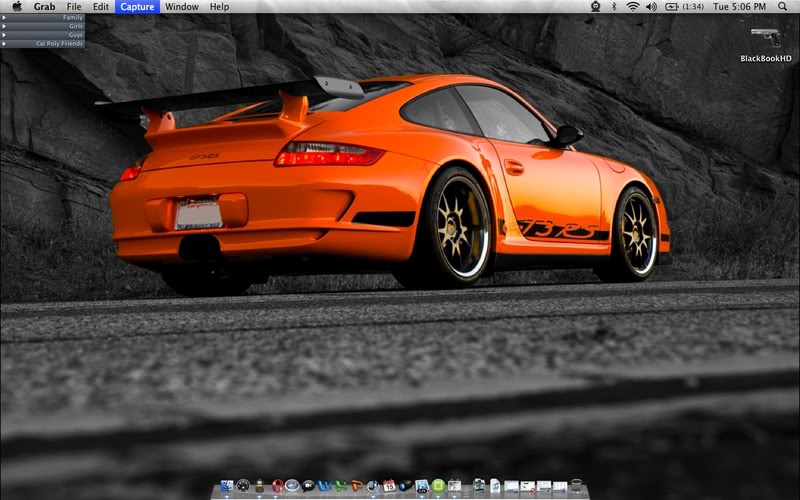Launch iCal calendar from the Dock

389,486
